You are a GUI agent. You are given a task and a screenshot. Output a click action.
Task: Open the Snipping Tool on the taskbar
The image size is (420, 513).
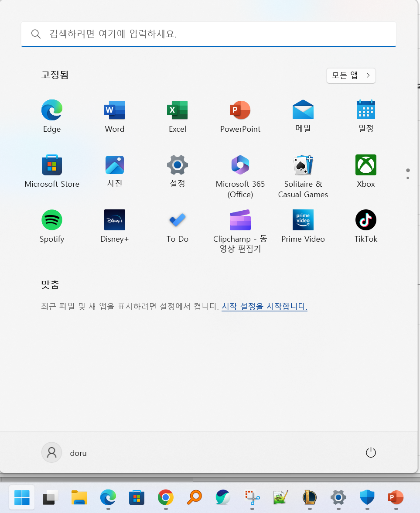[252, 498]
